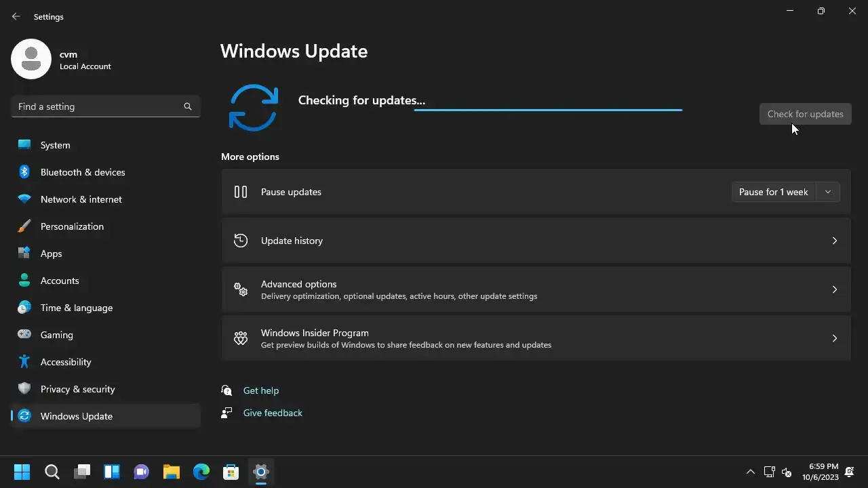868x488 pixels.
Task: Click the Time & language clock icon
Action: [x=24, y=308]
